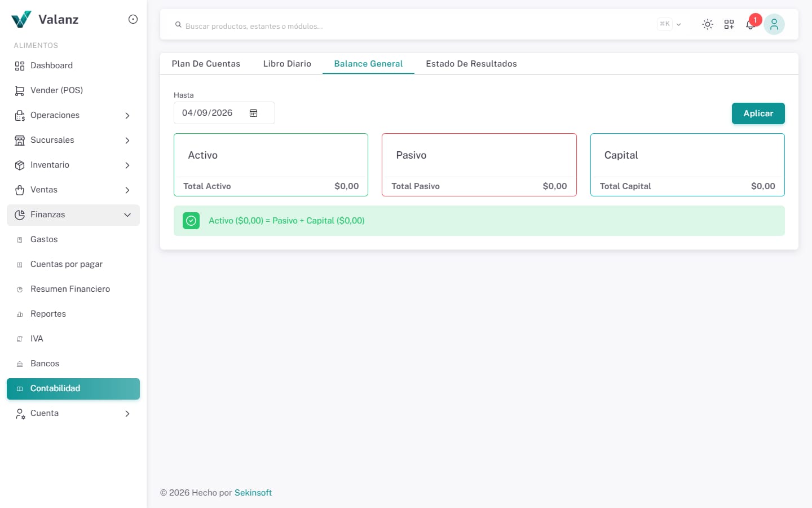
Task: Open the apps grid shortcut icon
Action: 729,24
